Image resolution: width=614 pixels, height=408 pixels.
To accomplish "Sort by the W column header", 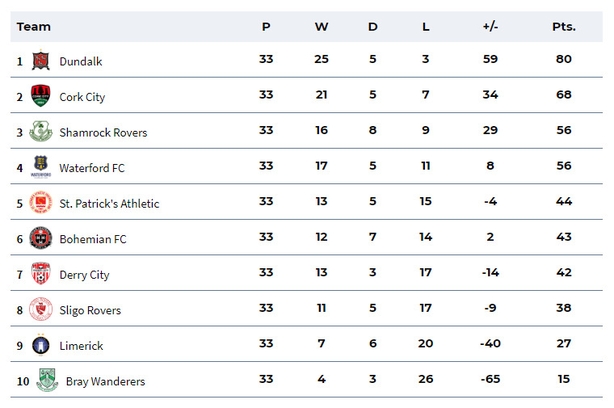I will click(321, 27).
